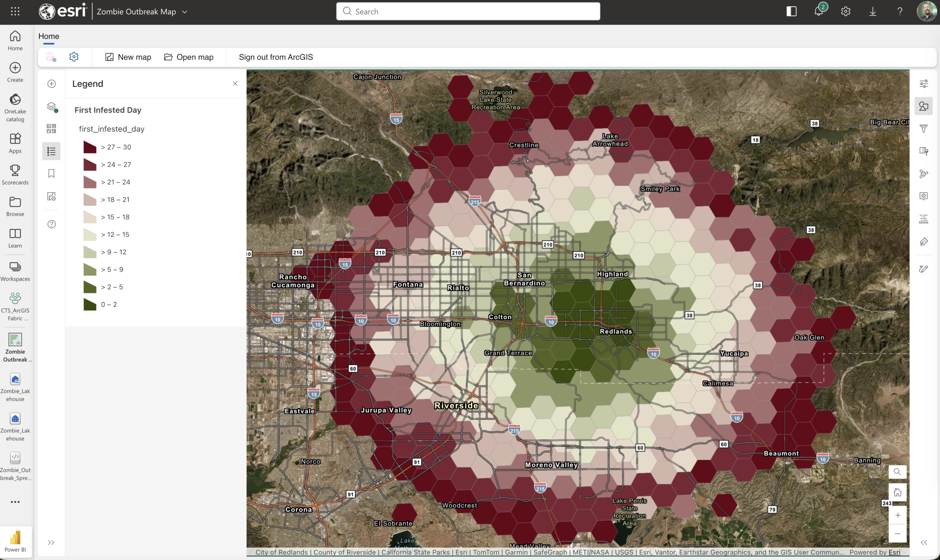Open notifications bell icon

818,11
